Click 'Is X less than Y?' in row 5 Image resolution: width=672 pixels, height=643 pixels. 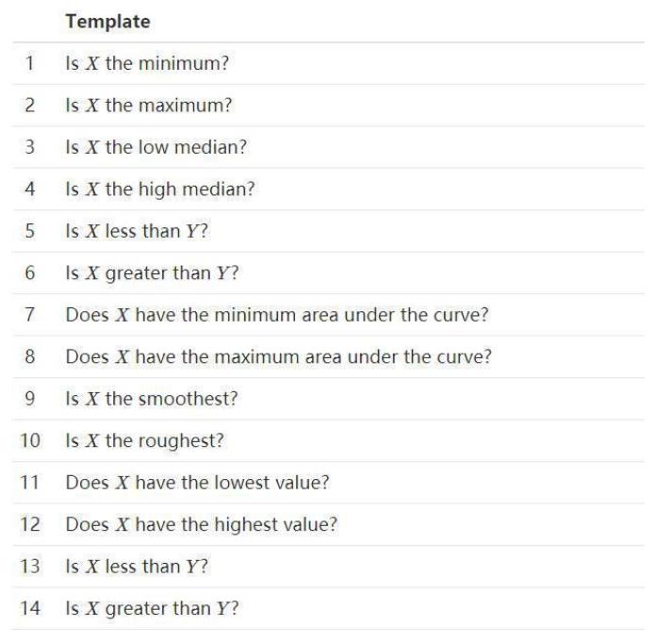tap(137, 231)
